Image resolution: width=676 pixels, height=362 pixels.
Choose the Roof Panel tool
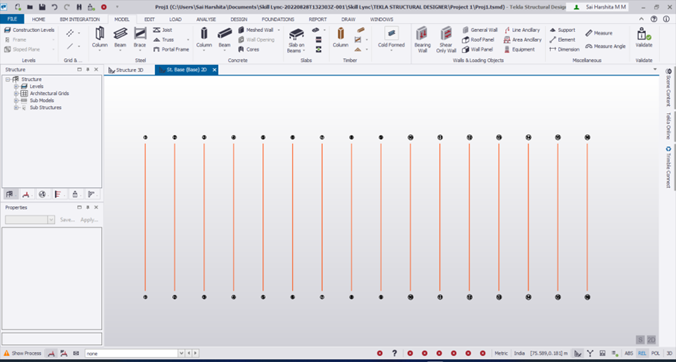pyautogui.click(x=478, y=40)
